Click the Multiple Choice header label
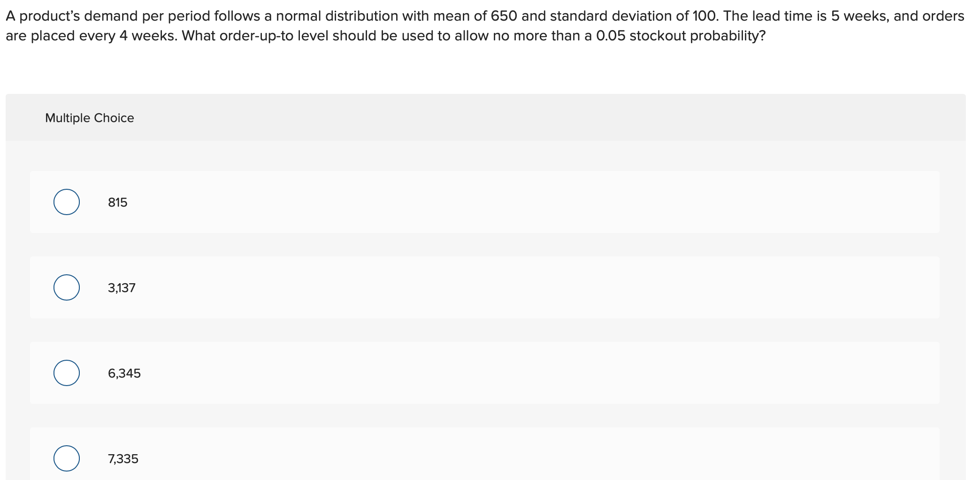980x480 pixels. (x=90, y=117)
